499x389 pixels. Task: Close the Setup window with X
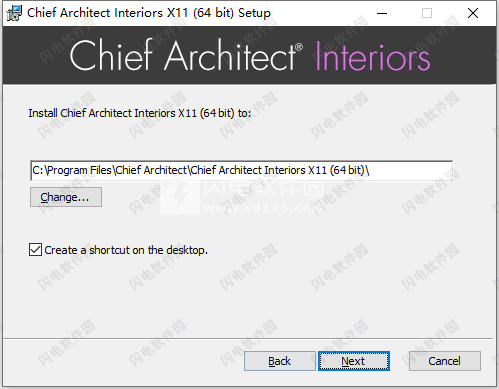point(473,13)
